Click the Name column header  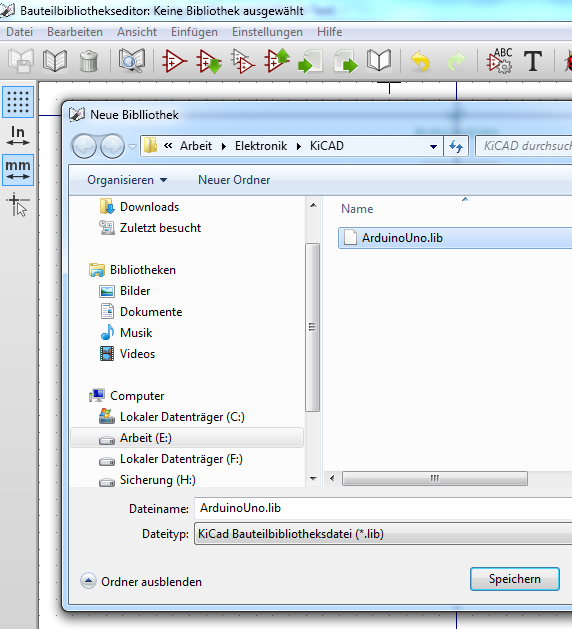tap(357, 209)
